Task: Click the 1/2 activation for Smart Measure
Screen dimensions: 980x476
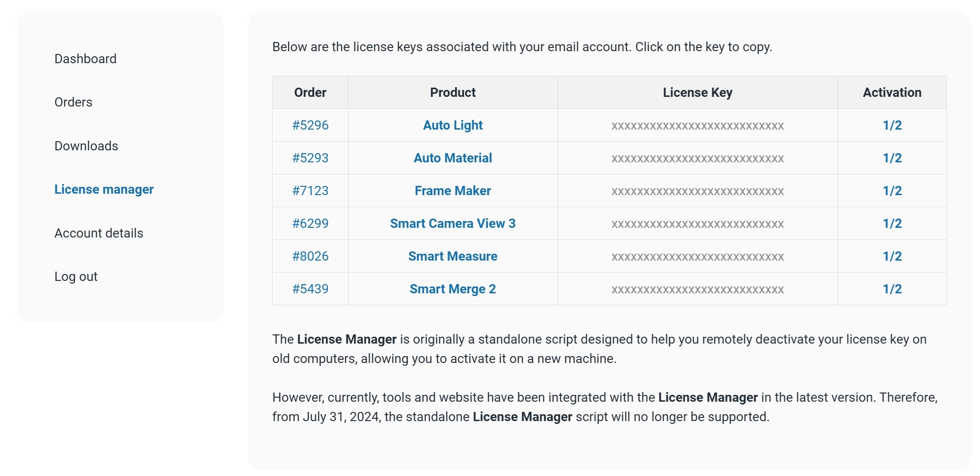Action: [892, 256]
